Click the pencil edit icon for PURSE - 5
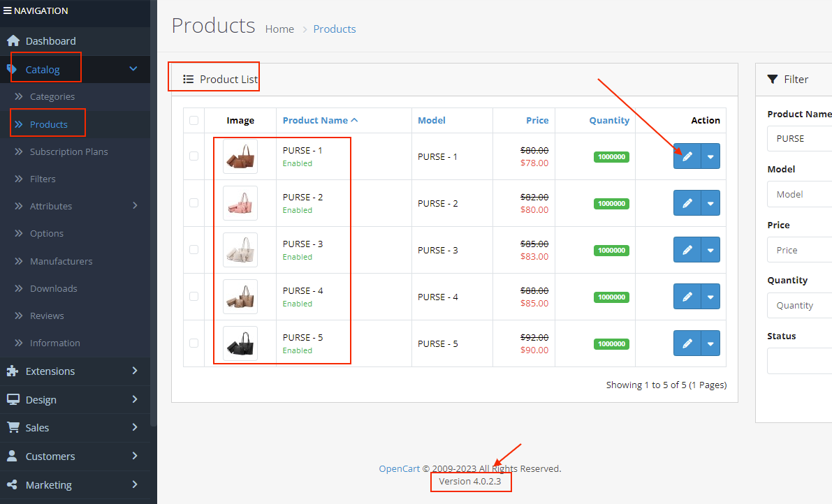The image size is (832, 504). [x=687, y=343]
